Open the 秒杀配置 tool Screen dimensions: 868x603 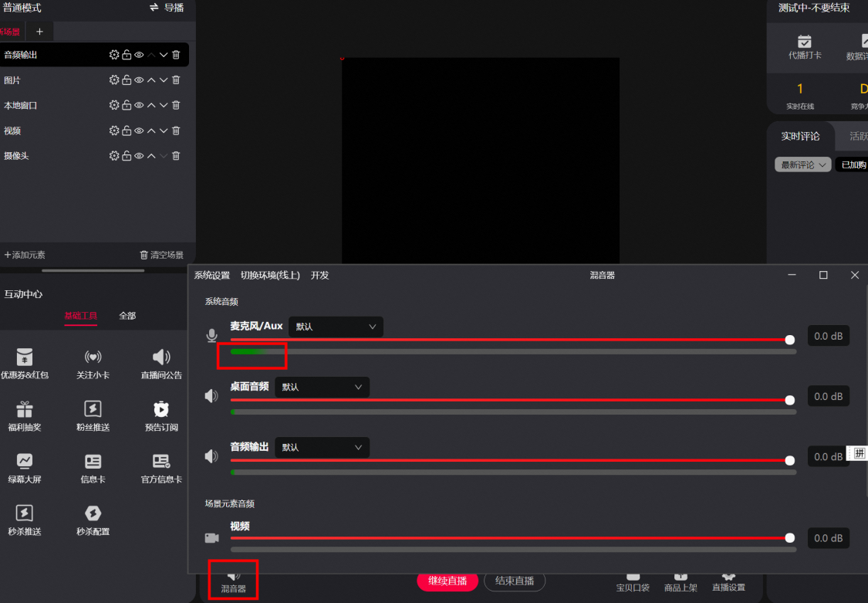tap(93, 520)
